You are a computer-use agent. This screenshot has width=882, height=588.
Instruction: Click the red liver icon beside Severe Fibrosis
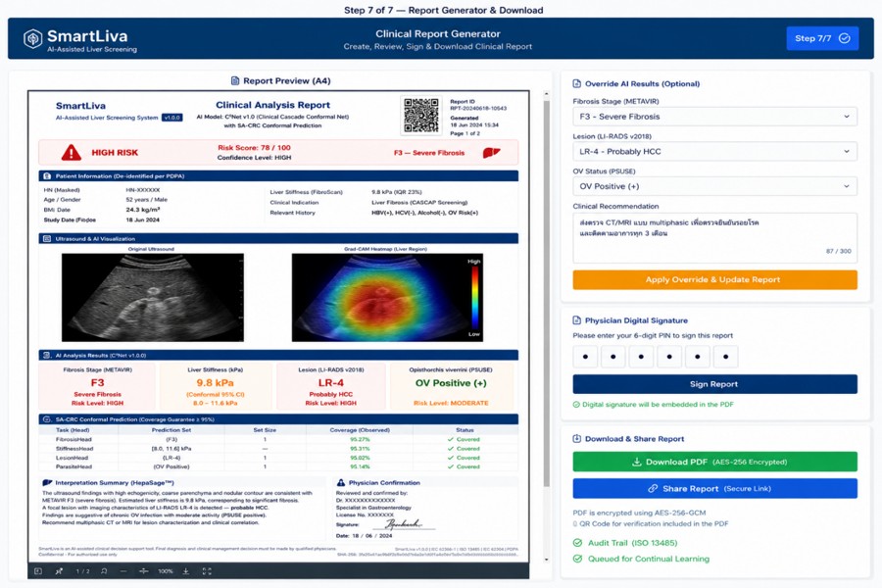click(491, 153)
